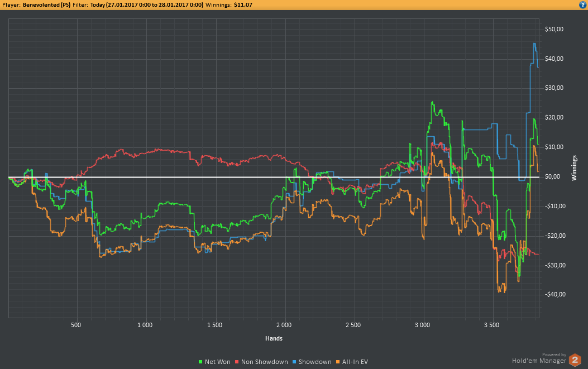The height and width of the screenshot is (369, 588).
Task: Click the blue help question mark icon
Action: point(583,5)
